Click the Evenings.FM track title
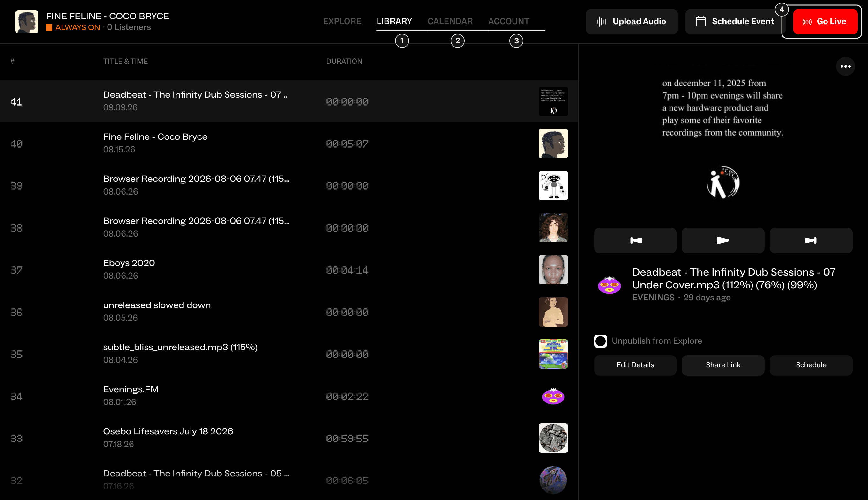Viewport: 868px width, 500px height. pos(131,389)
